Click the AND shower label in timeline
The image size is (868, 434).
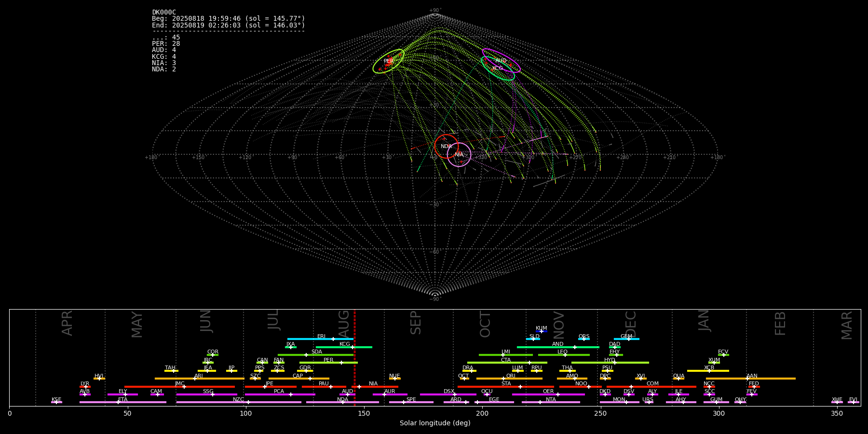(x=558, y=344)
